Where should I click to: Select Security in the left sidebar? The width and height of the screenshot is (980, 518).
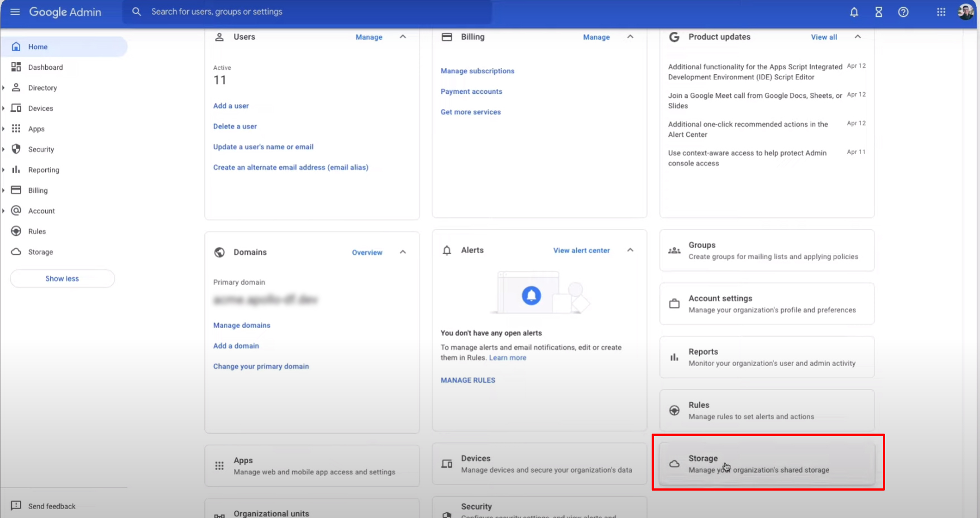[x=41, y=149]
